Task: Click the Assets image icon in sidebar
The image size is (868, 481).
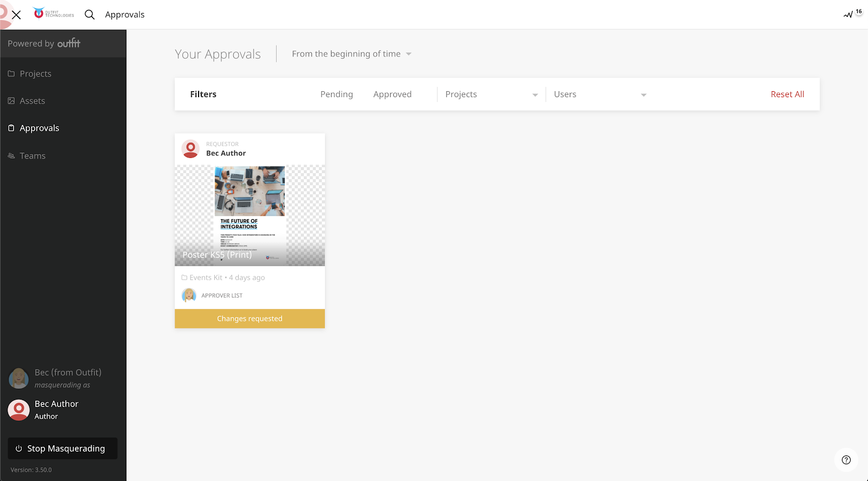Action: tap(11, 101)
